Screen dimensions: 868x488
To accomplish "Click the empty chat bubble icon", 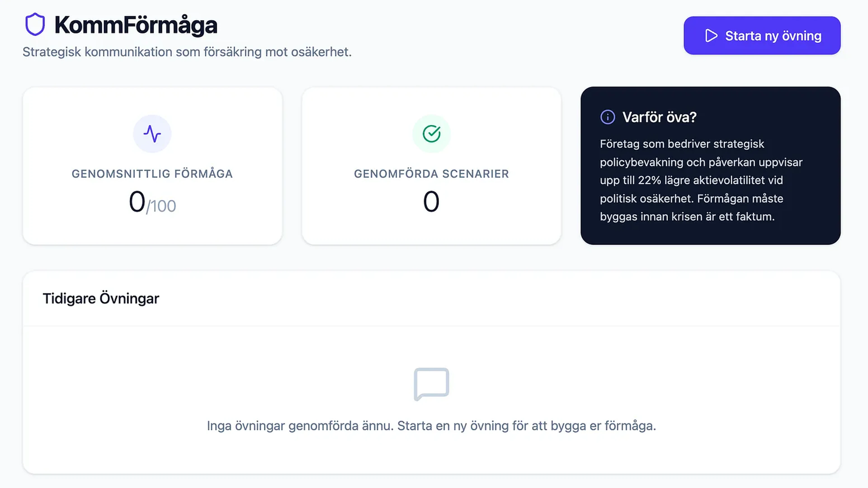I will (431, 384).
